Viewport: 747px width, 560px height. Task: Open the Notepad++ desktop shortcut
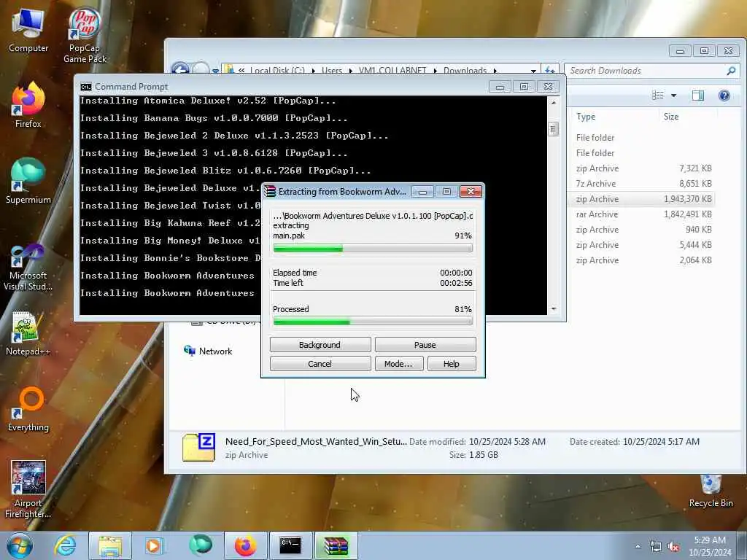[x=28, y=333]
